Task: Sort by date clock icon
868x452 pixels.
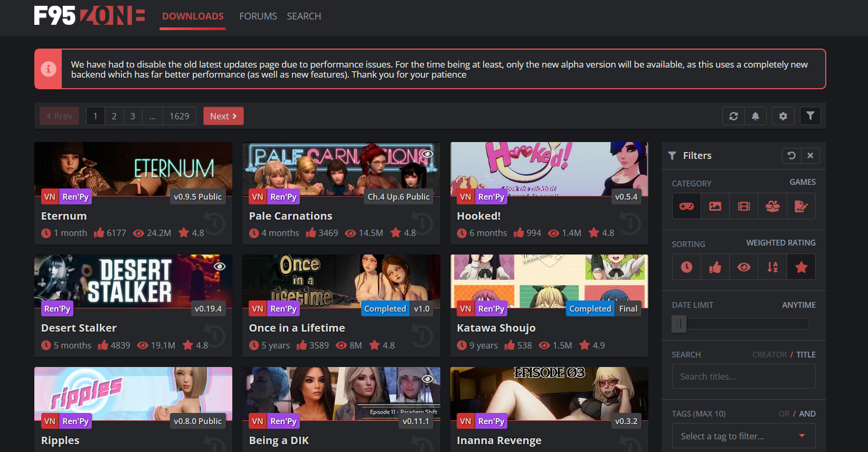Action: tap(686, 267)
